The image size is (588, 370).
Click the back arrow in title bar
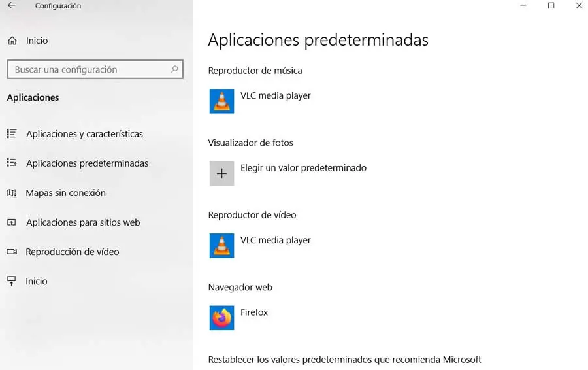(x=11, y=6)
